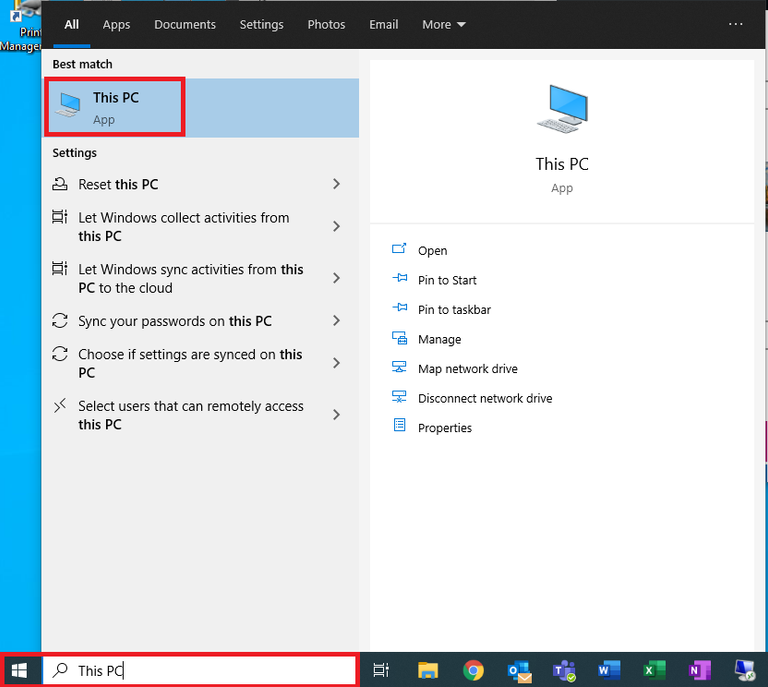768x687 pixels.
Task: Expand the More filter dropdown
Action: 443,24
